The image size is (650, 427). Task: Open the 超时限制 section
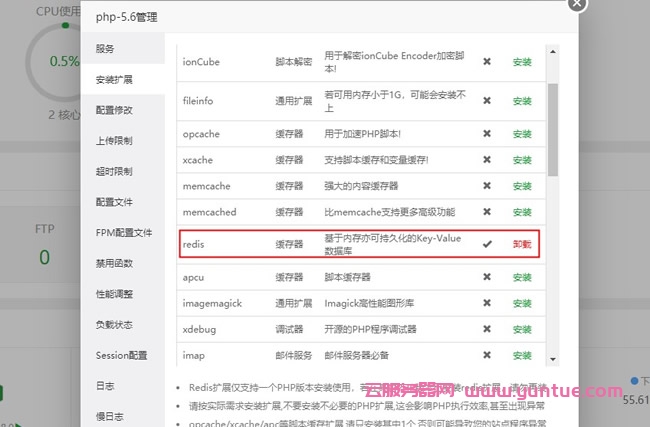114,171
